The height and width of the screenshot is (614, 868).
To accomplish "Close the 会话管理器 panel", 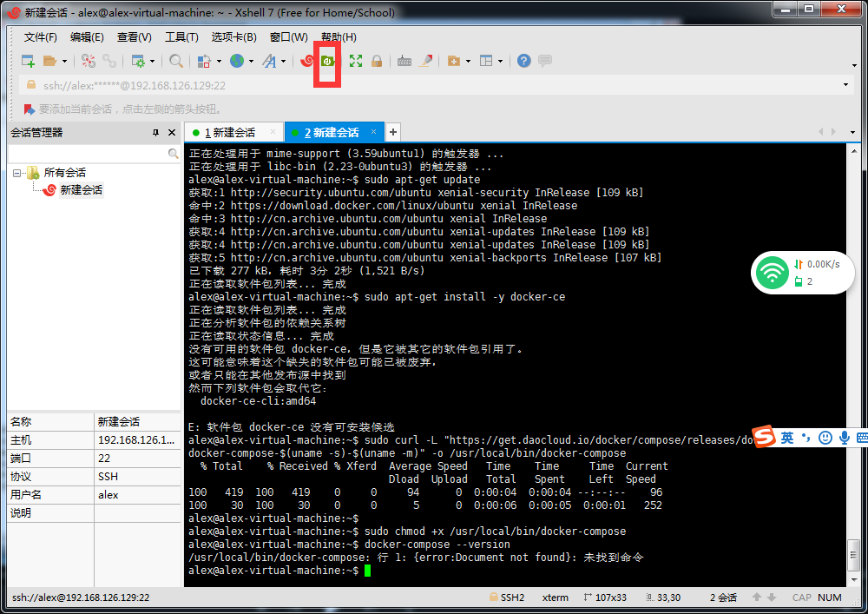I will [x=172, y=132].
